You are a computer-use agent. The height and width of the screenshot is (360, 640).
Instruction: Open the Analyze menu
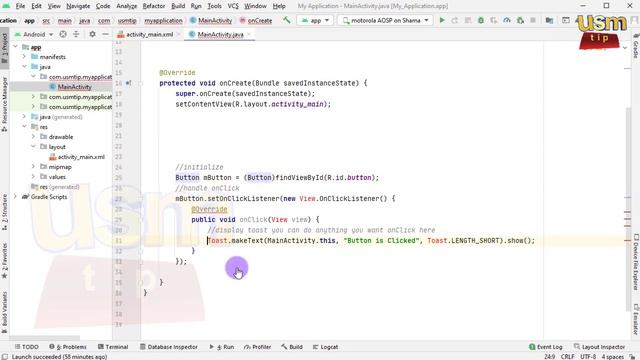point(127,6)
